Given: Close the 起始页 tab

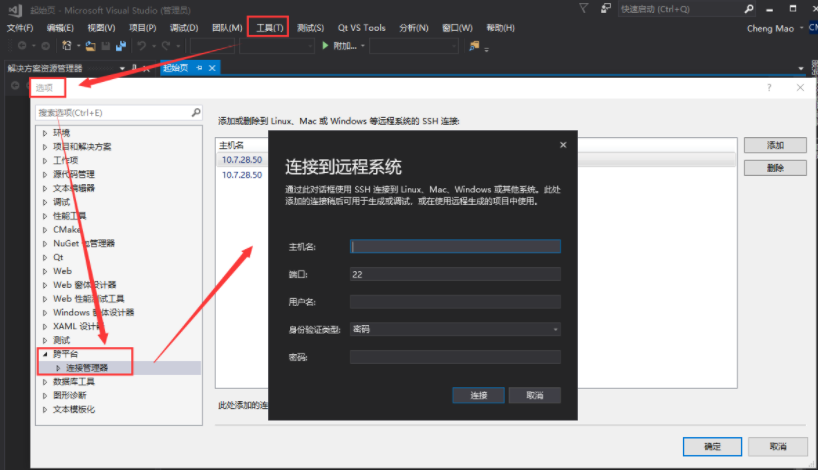Looking at the screenshot, I should click(x=212, y=68).
